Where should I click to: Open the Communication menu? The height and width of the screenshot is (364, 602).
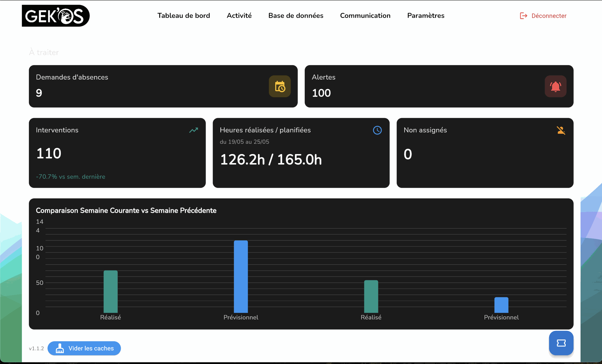coord(365,16)
